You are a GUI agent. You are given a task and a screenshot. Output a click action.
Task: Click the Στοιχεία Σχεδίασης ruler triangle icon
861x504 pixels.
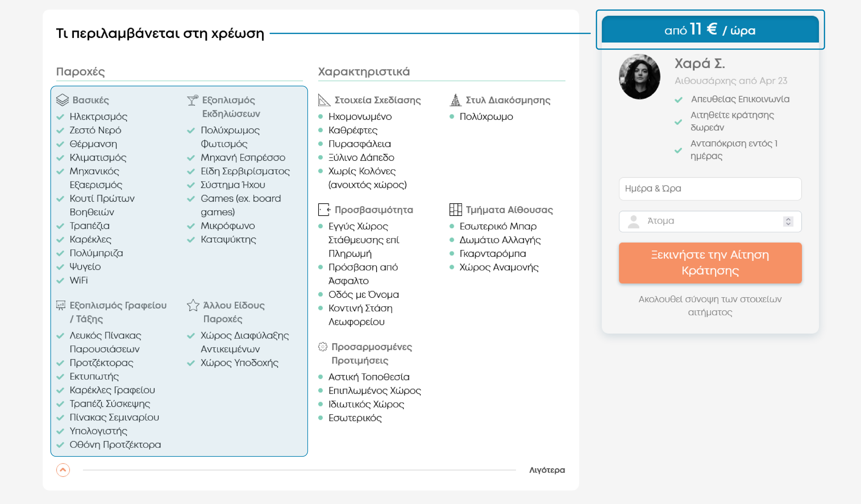coord(324,100)
